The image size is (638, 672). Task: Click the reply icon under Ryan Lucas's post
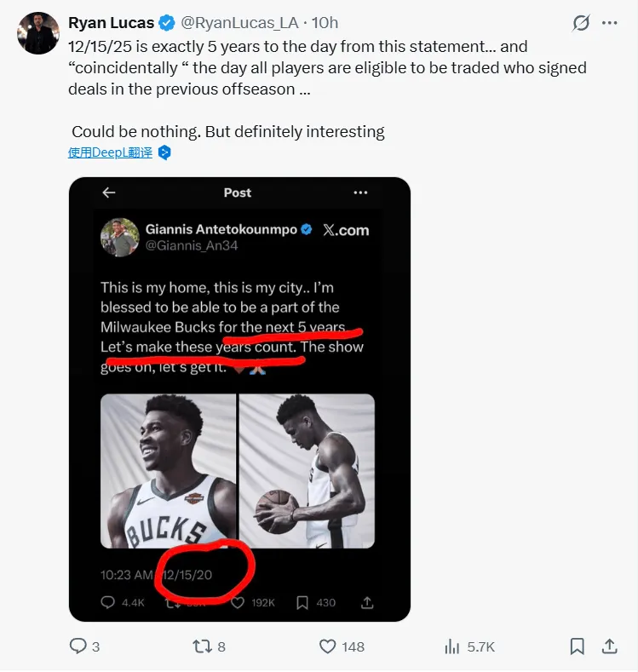coord(78,646)
